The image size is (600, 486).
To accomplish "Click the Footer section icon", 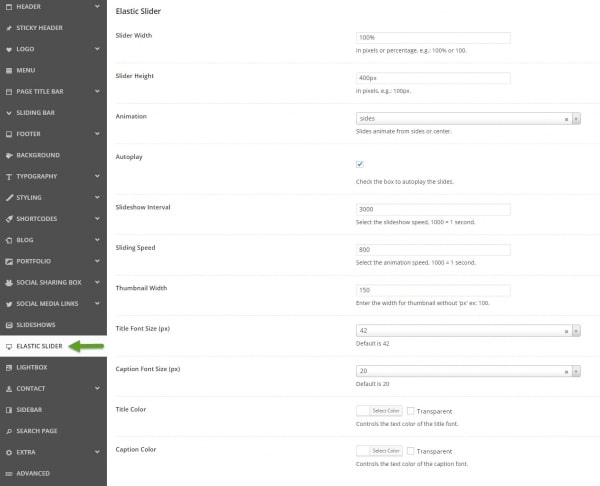I will click(9, 134).
